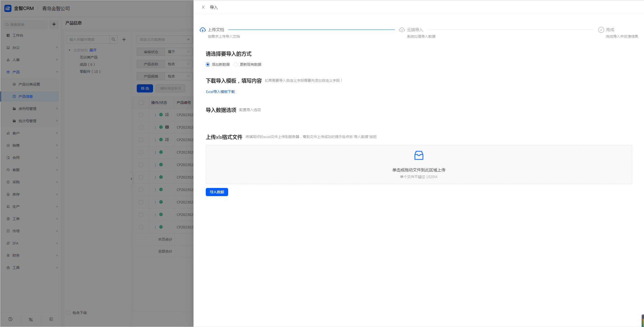Click the 云端导入 cloud step icon
The width and height of the screenshot is (644, 327).
[402, 30]
